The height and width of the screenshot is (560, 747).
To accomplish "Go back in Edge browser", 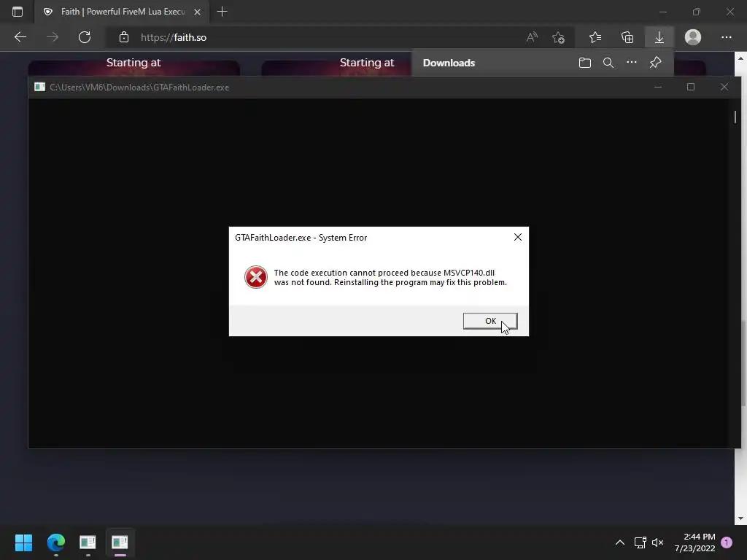I will coord(20,37).
